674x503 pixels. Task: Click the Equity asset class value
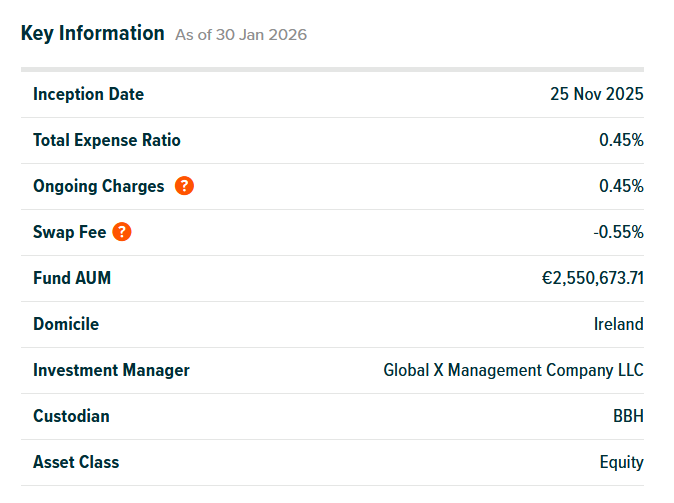coord(622,463)
